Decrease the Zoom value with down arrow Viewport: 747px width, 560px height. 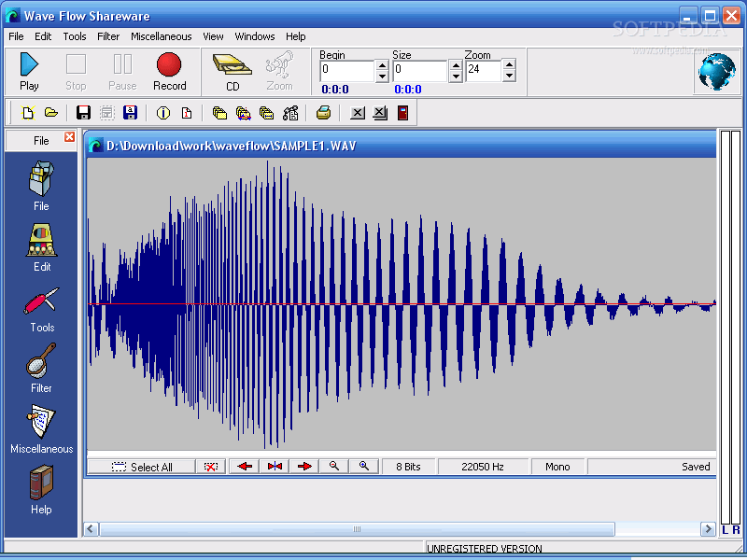[509, 77]
